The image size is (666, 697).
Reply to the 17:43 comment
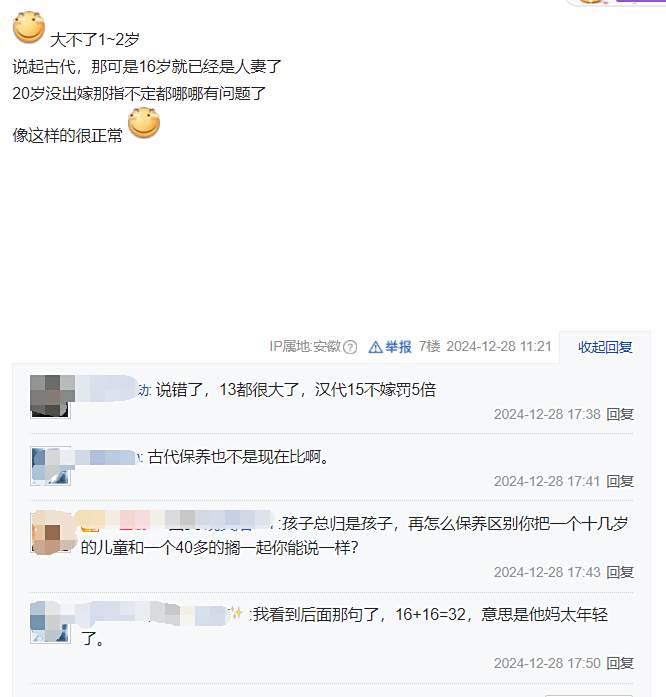(x=620, y=572)
